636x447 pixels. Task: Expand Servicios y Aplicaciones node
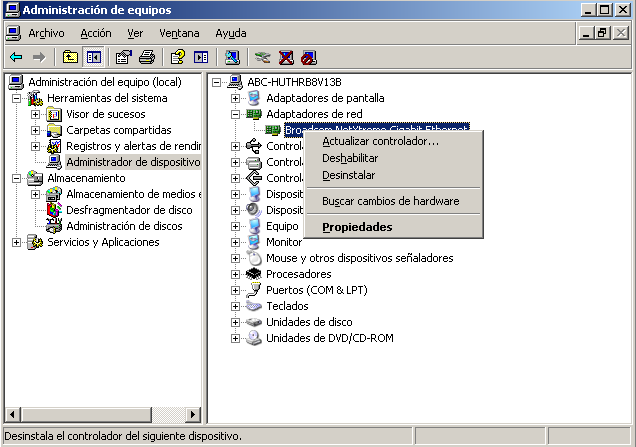[16, 242]
